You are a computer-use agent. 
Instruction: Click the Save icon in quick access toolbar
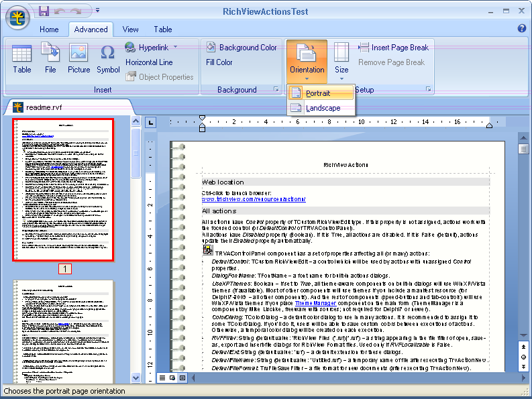[44, 11]
